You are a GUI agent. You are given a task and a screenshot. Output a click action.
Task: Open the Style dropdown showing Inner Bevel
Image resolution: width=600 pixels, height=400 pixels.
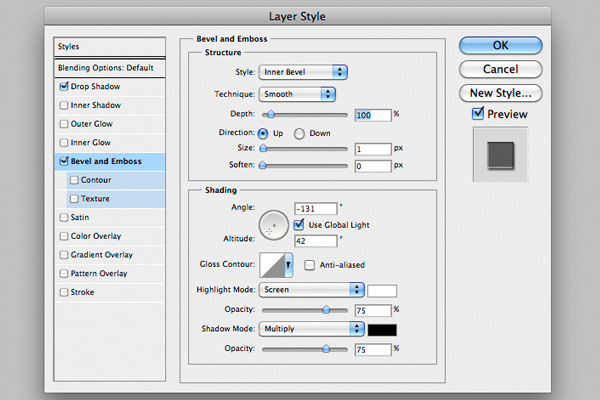tap(303, 72)
